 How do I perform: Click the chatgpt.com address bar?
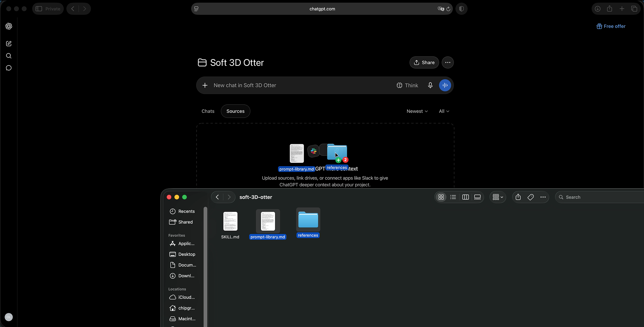(322, 9)
